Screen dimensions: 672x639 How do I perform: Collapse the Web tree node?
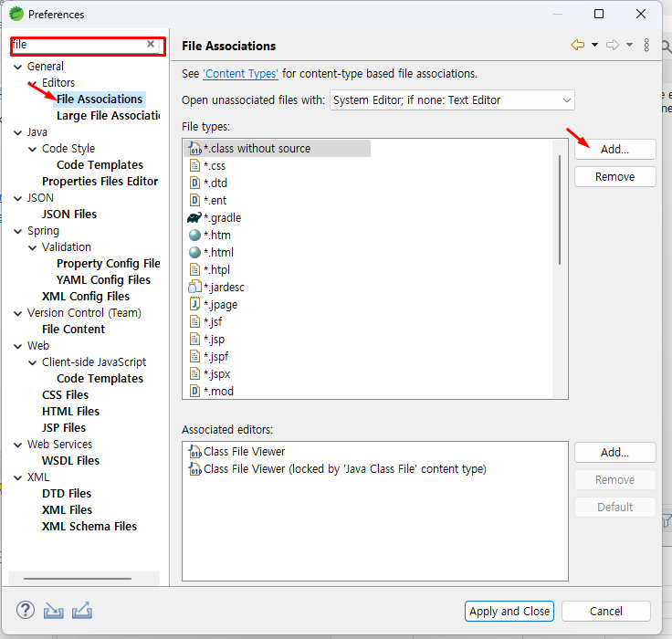[18, 346]
